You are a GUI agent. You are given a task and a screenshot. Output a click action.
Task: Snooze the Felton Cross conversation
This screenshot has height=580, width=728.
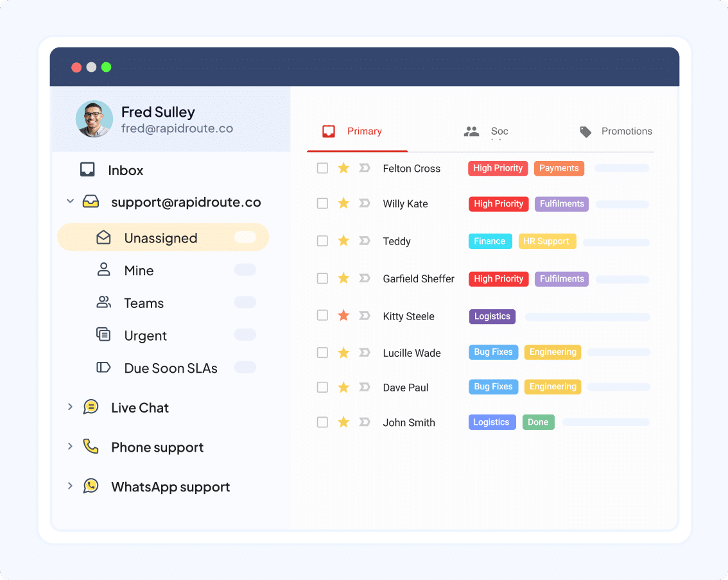tap(363, 168)
